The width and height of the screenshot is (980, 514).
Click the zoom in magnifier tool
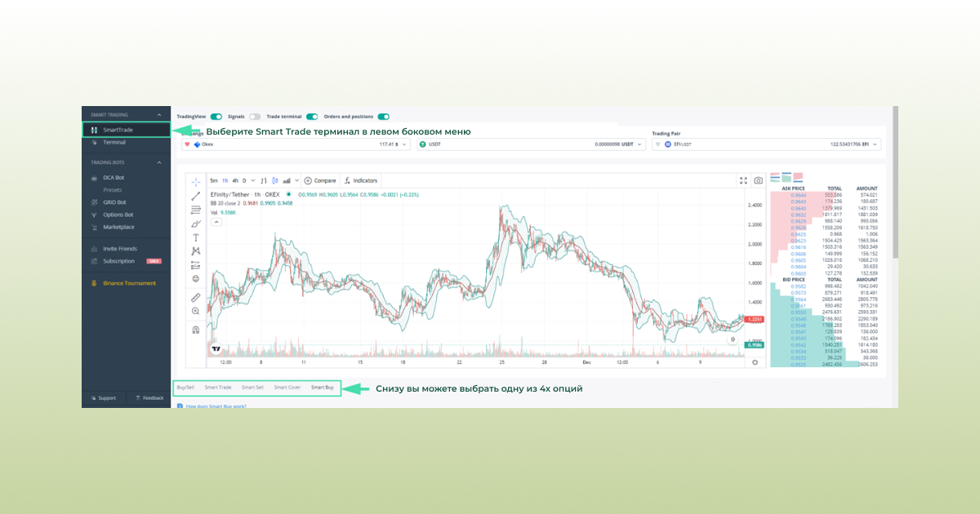195,311
